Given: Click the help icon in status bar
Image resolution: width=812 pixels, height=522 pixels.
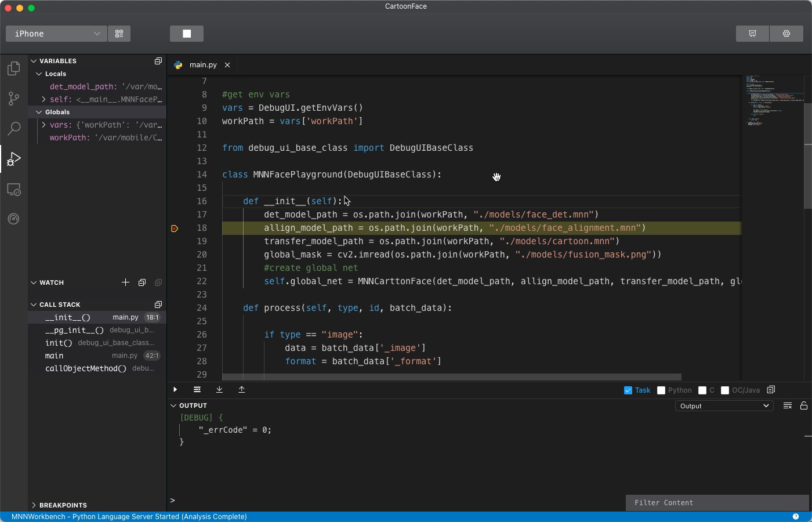Looking at the screenshot, I should (796, 517).
